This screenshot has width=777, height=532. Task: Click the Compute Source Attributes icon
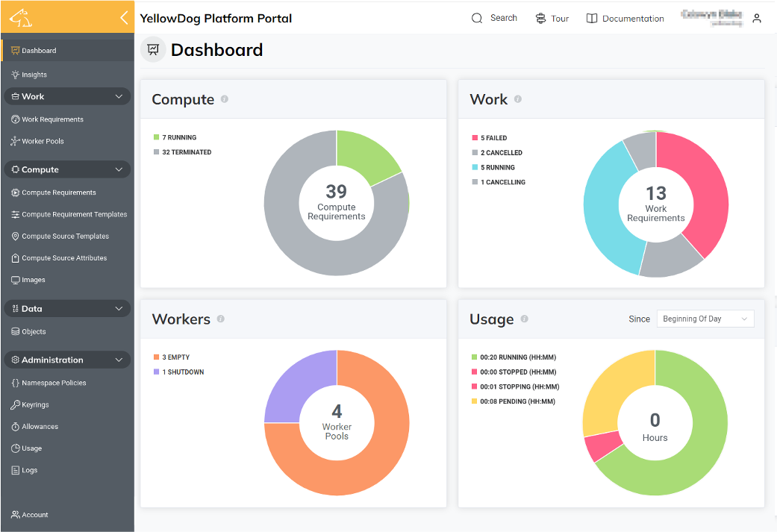(16, 258)
